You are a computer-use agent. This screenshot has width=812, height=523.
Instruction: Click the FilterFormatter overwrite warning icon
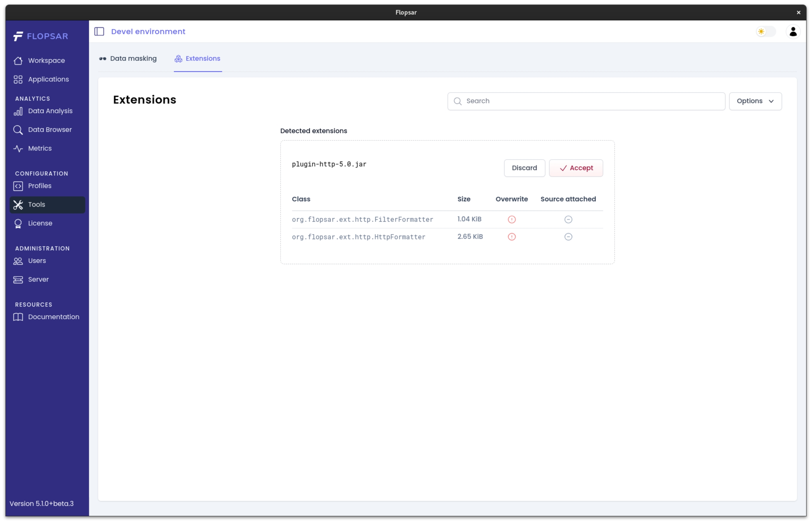click(x=511, y=219)
